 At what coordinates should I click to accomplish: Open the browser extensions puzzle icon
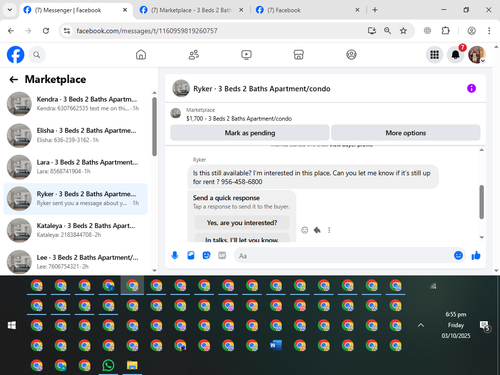point(445,31)
